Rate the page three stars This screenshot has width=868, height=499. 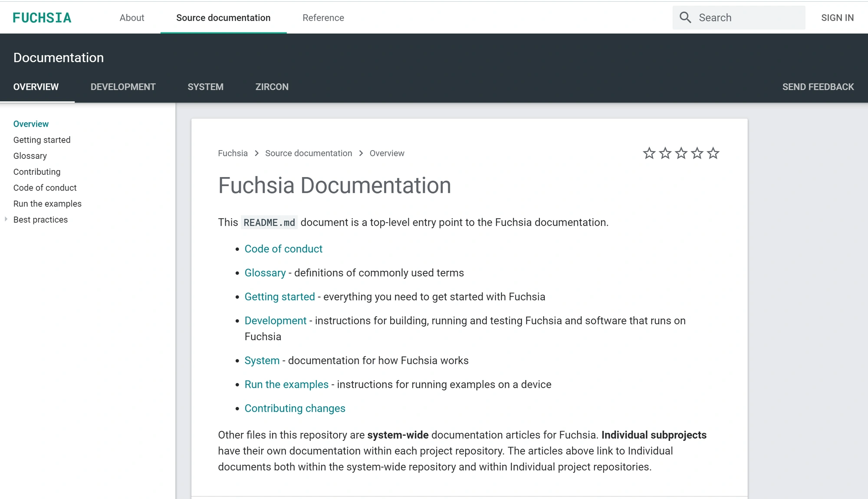[681, 153]
